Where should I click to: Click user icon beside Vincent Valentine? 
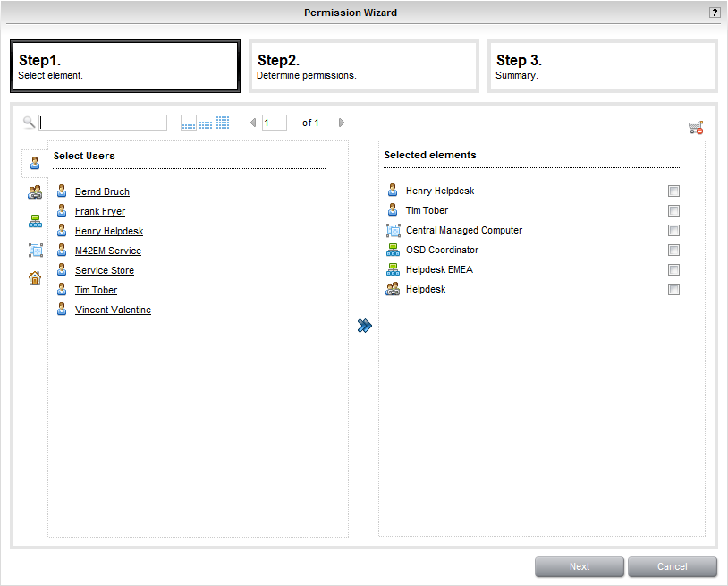click(62, 309)
